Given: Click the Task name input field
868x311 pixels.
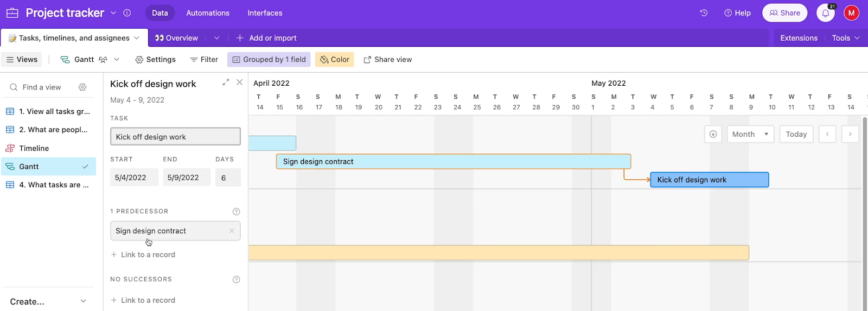Looking at the screenshot, I should tap(175, 137).
